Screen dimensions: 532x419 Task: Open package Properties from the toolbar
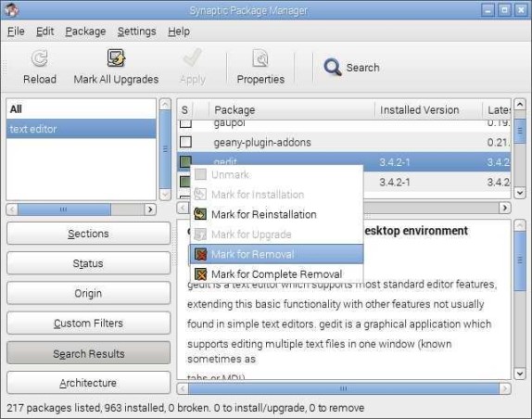pos(260,67)
